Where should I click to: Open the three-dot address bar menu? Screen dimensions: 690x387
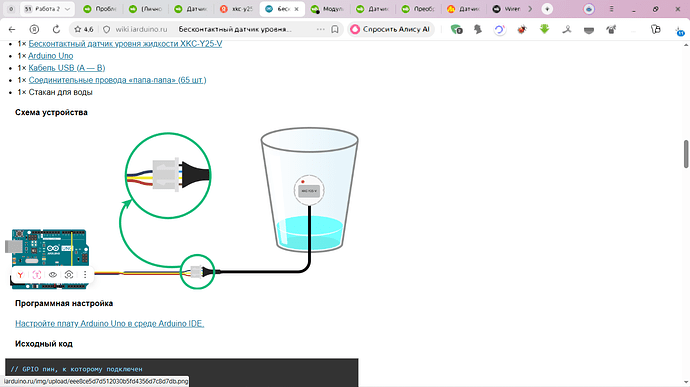tap(320, 29)
